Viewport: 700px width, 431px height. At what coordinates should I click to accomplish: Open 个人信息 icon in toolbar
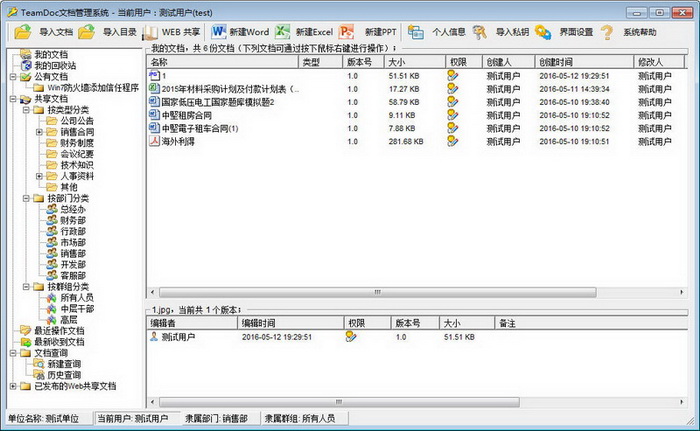pyautogui.click(x=416, y=32)
